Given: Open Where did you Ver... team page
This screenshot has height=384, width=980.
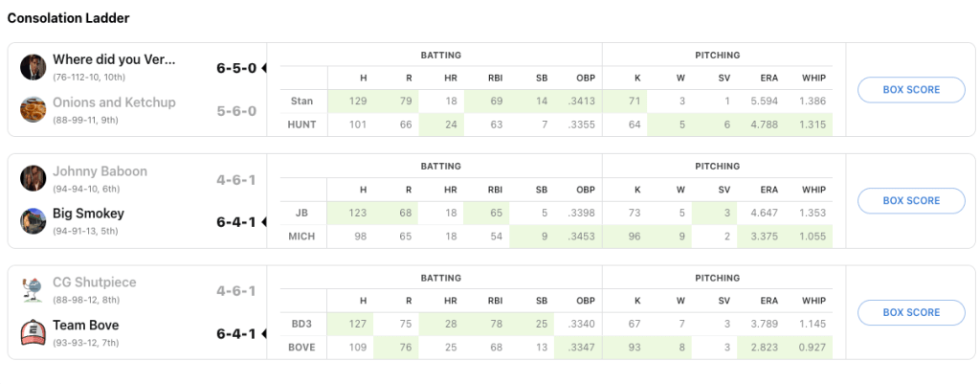Looking at the screenshot, I should coord(114,59).
